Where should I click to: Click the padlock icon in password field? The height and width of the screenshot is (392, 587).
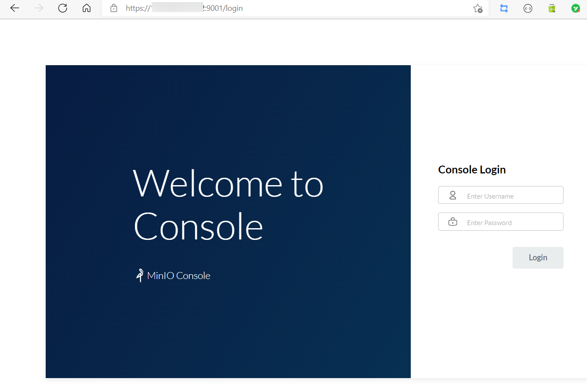point(453,222)
